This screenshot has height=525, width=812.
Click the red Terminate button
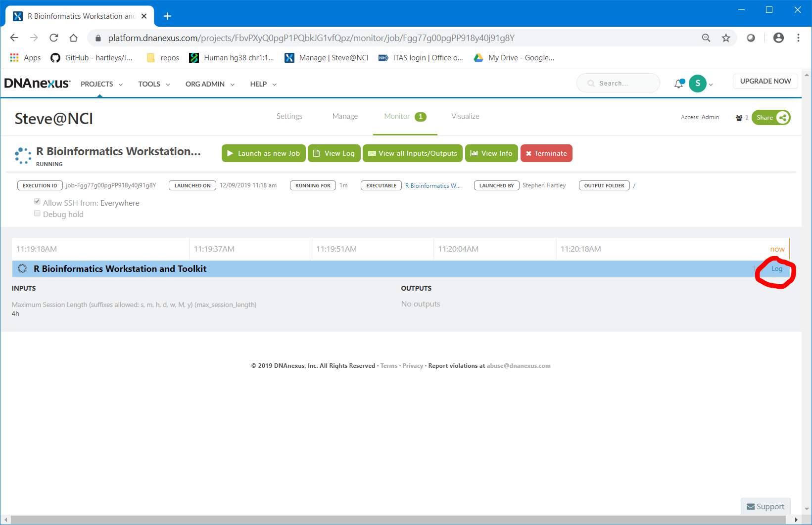point(546,153)
